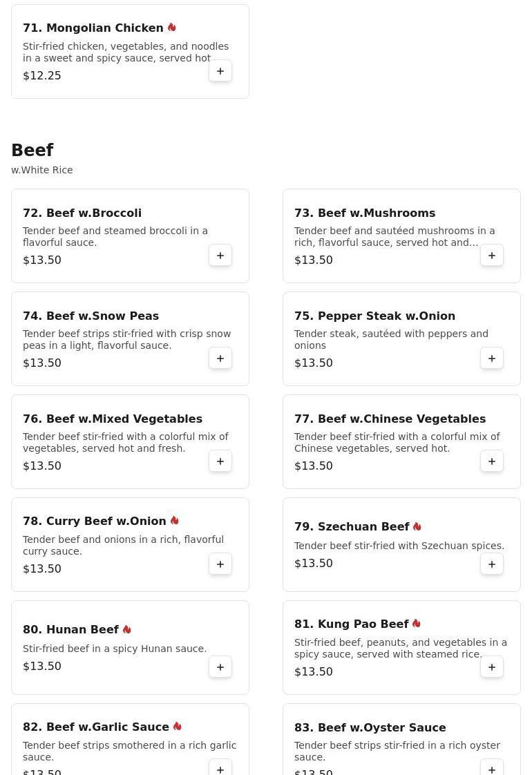Add Beef w.Mushrooms using plus icon
The height and width of the screenshot is (775, 532).
[492, 256]
